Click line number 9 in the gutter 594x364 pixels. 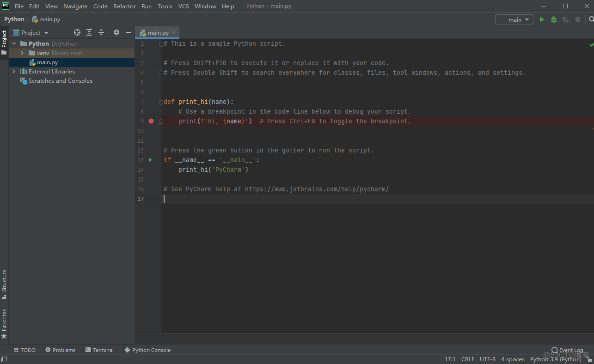142,121
